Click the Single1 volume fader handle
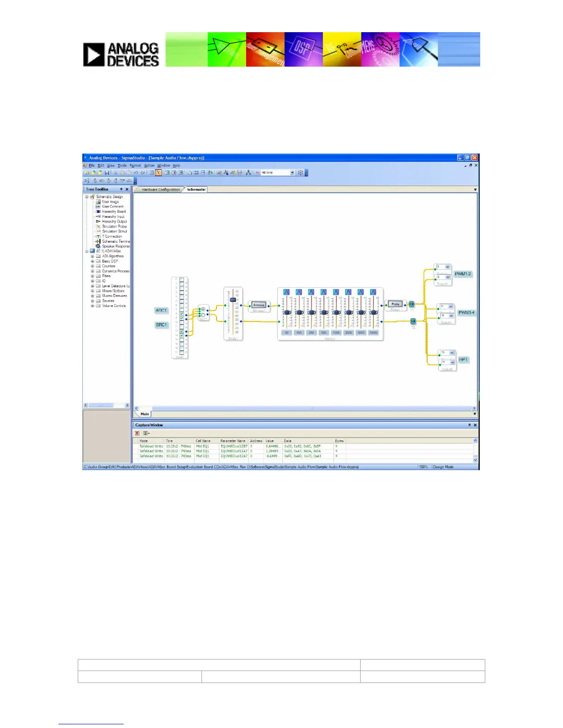This screenshot has height=728, width=563. coord(233,300)
